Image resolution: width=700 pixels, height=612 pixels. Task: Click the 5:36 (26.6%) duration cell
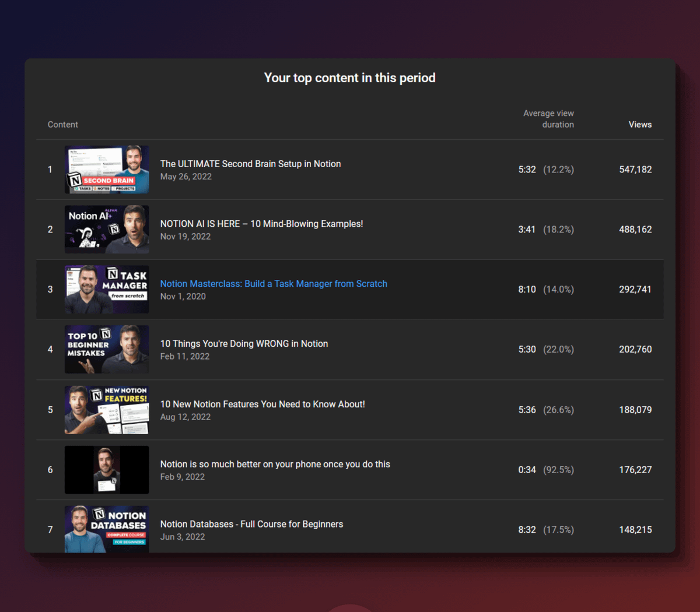click(x=546, y=410)
